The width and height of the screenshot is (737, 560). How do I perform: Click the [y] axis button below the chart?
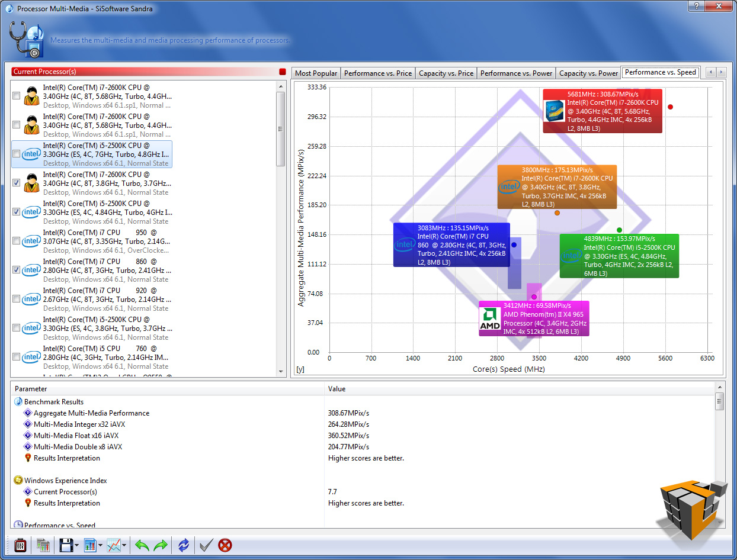pyautogui.click(x=300, y=370)
